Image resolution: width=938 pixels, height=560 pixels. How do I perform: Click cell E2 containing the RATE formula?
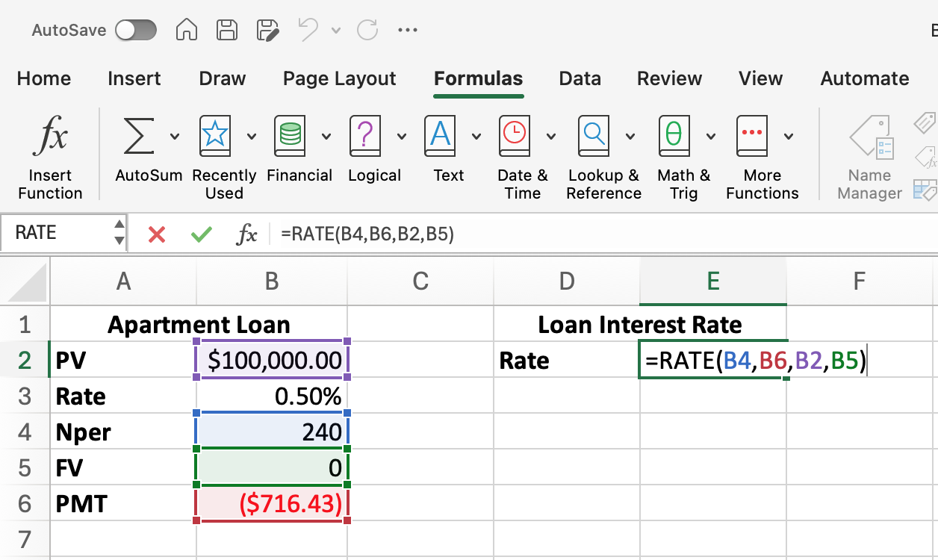pyautogui.click(x=713, y=361)
